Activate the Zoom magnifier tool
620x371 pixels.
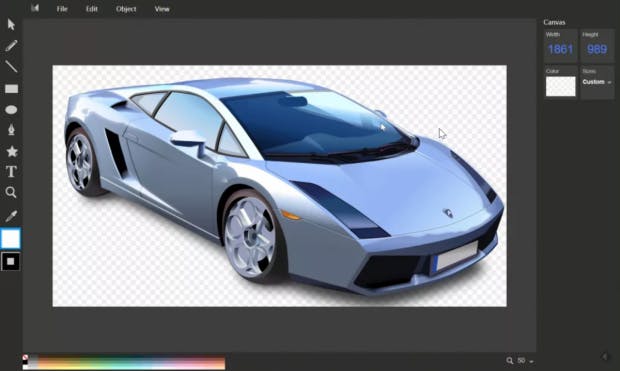point(11,193)
